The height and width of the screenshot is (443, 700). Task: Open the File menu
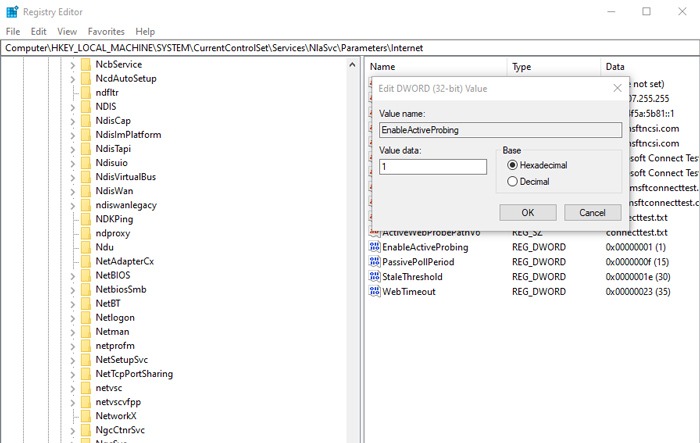pyautogui.click(x=13, y=31)
